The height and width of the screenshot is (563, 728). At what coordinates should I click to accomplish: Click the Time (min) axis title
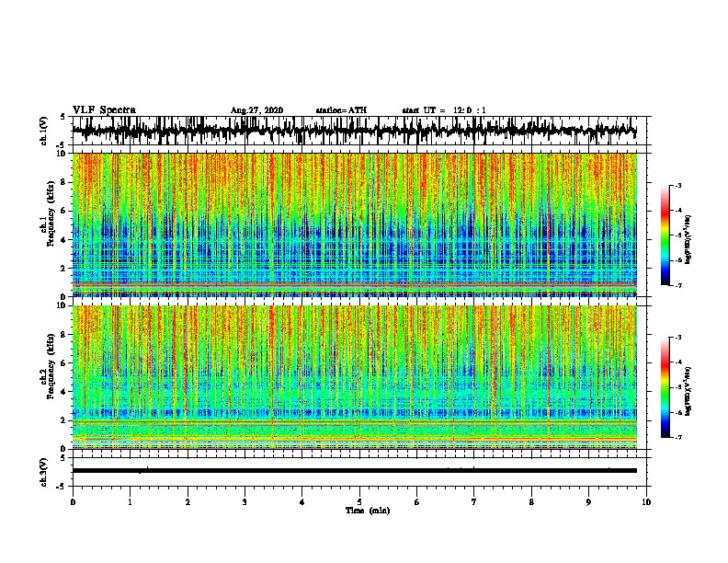pos(368,511)
